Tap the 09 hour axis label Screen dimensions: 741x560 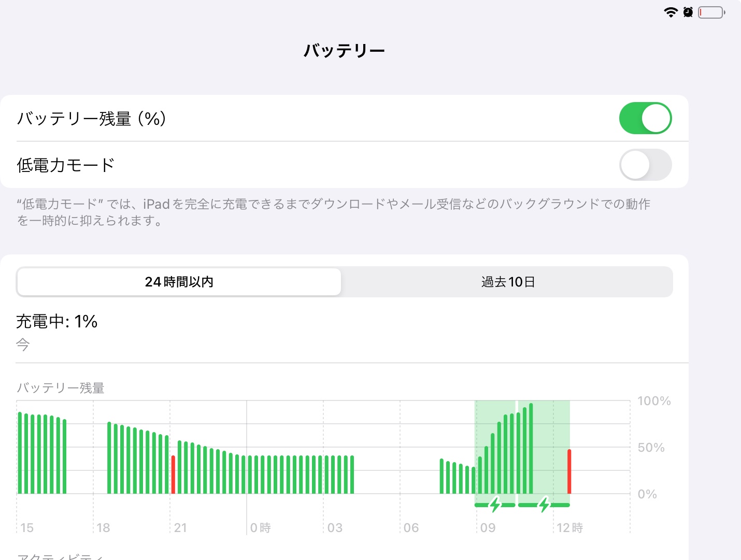[488, 528]
